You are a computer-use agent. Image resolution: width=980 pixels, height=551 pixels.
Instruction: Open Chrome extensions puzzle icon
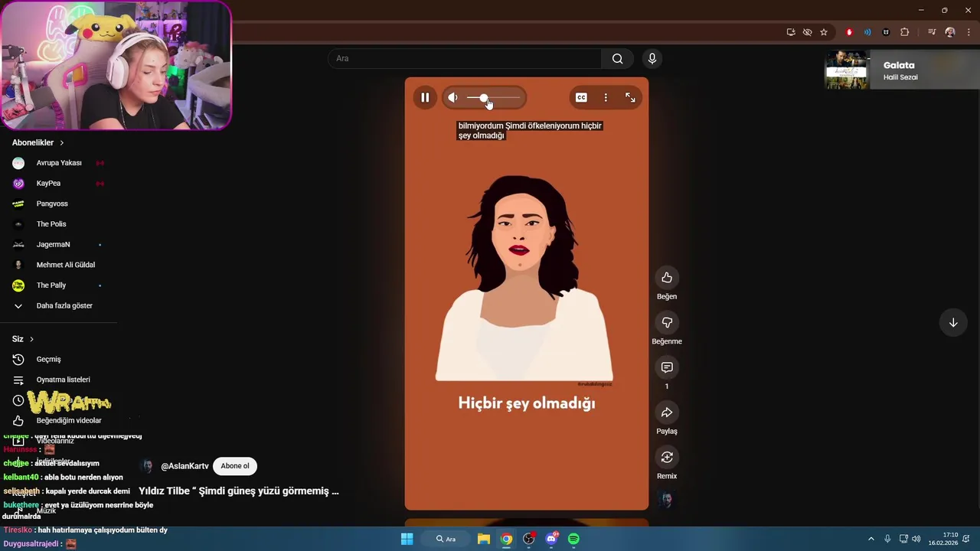click(x=904, y=32)
